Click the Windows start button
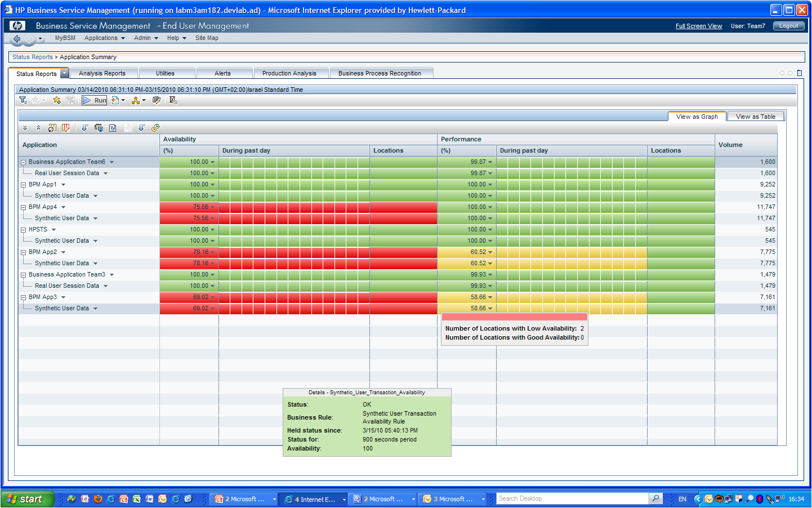The width and height of the screenshot is (812, 508). [x=26, y=499]
